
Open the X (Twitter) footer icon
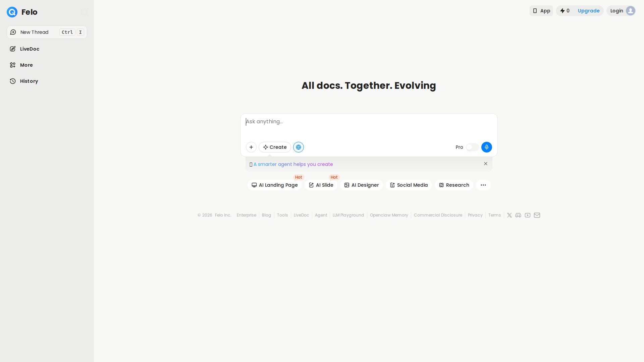[509, 215]
